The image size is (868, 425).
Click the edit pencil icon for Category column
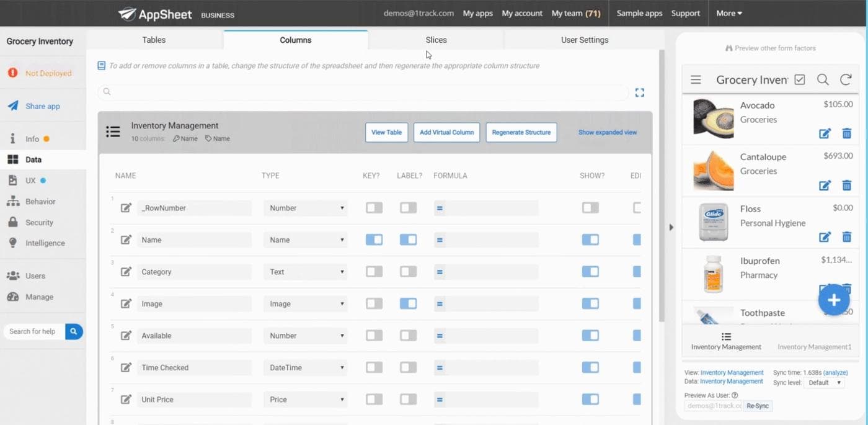click(126, 272)
